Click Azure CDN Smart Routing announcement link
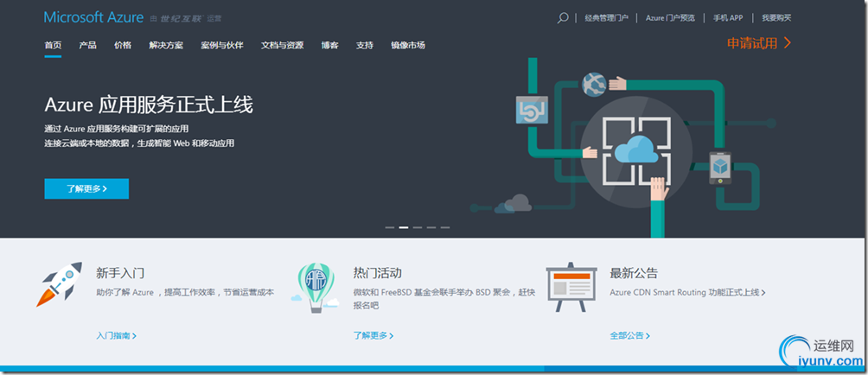This screenshot has height=375, width=868. pos(687,293)
